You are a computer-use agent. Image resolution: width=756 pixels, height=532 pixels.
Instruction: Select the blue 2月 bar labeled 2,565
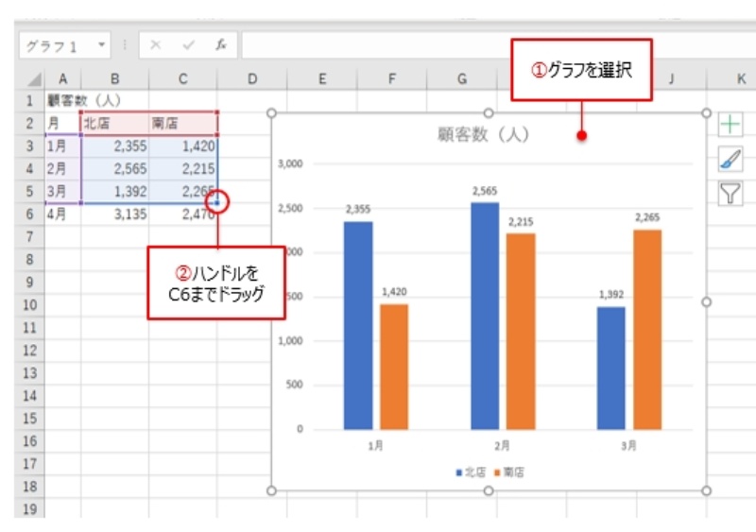(484, 317)
